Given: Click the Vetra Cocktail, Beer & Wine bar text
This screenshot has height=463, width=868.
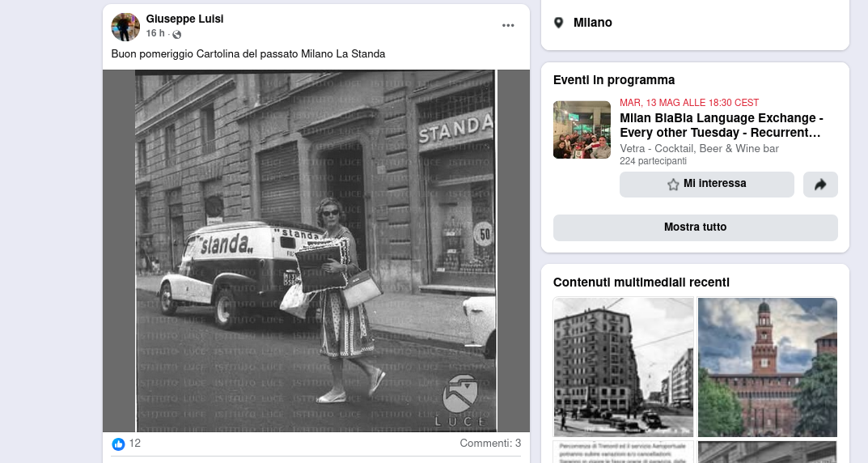Looking at the screenshot, I should point(699,148).
